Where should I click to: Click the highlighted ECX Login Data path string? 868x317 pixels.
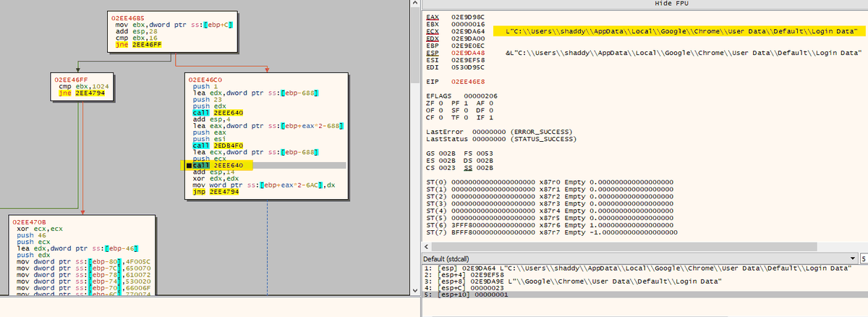[x=679, y=31]
